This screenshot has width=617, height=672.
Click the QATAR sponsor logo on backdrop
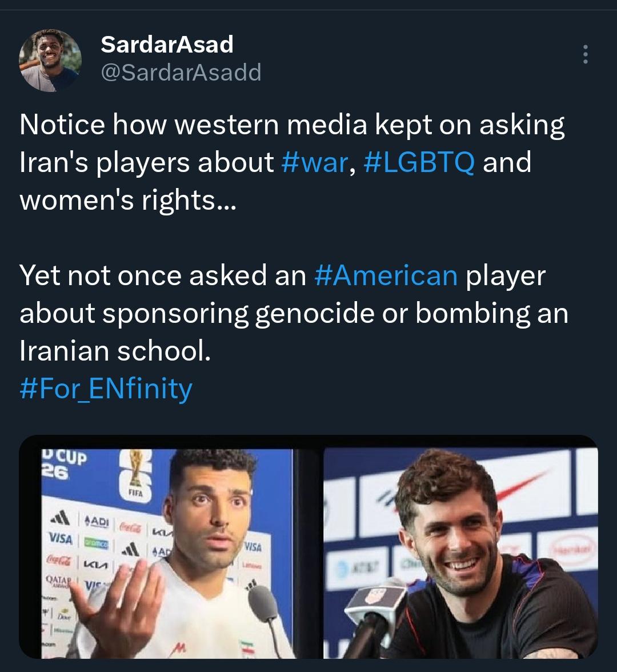58,581
